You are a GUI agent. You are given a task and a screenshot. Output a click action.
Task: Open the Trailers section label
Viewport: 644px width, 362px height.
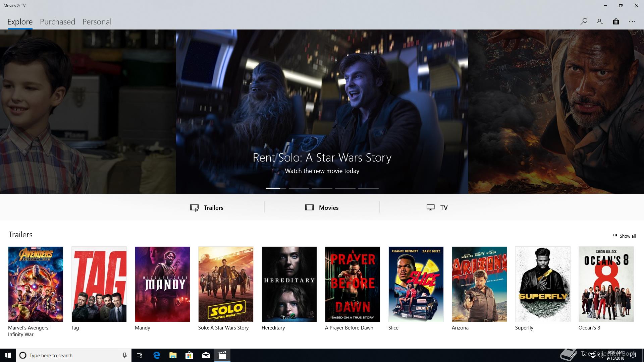point(214,207)
